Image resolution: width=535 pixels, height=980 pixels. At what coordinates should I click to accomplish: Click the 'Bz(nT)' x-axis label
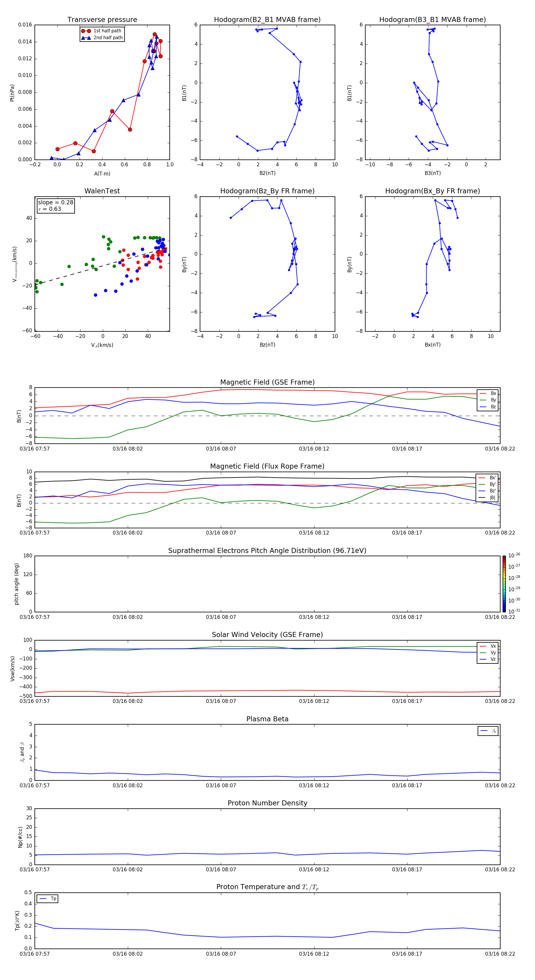coord(267,345)
